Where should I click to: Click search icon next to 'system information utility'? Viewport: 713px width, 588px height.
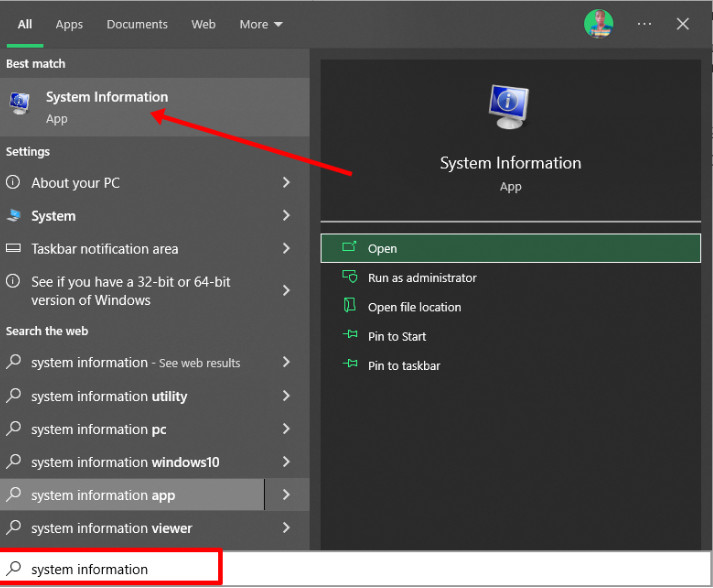click(14, 395)
